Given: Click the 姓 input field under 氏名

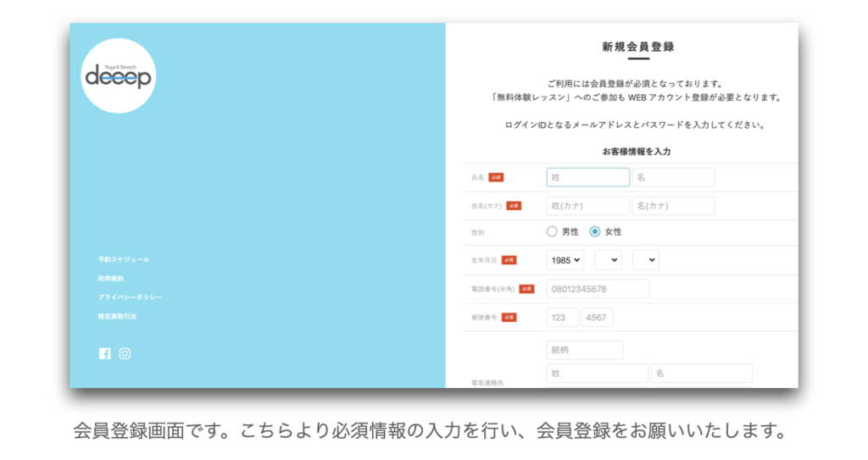Looking at the screenshot, I should coord(587,177).
